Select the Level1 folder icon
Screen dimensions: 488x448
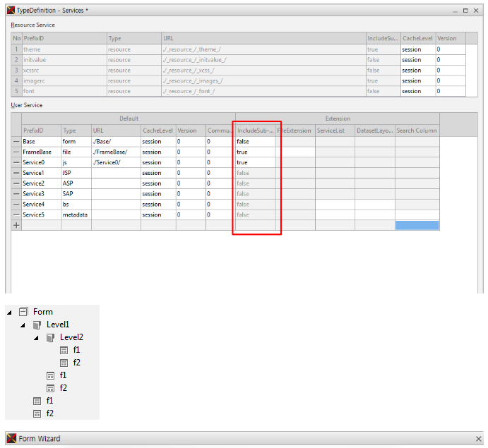tap(37, 325)
